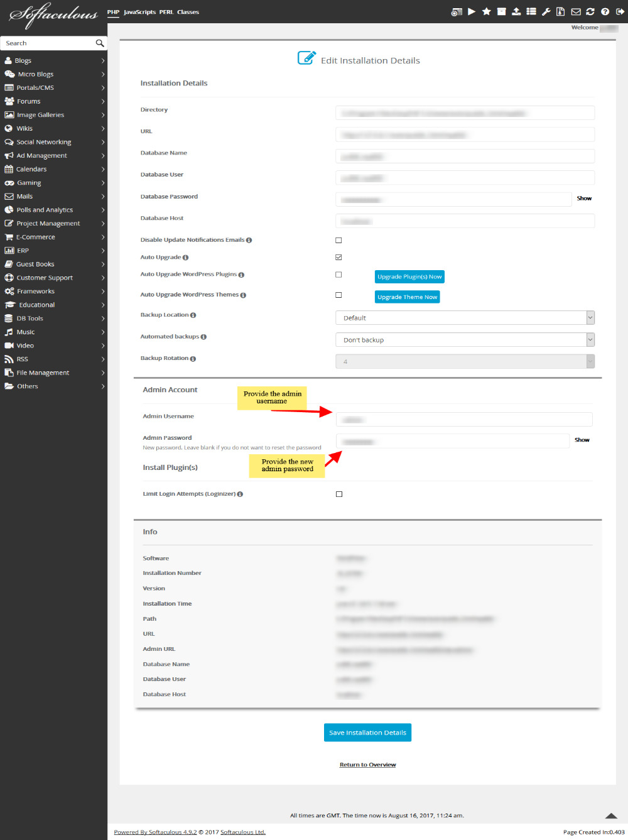Click the Edit Installation Details pencil icon
This screenshot has height=840, width=628.
click(306, 58)
